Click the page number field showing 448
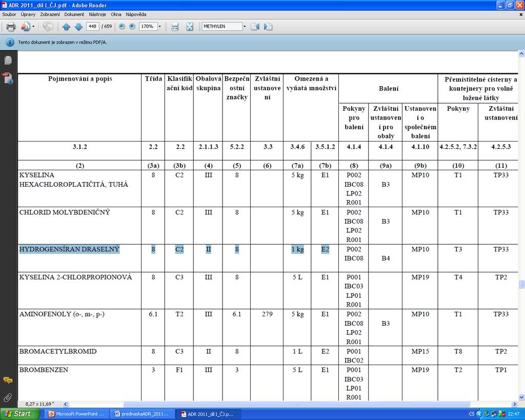The height and width of the screenshot is (420, 525). [92, 26]
